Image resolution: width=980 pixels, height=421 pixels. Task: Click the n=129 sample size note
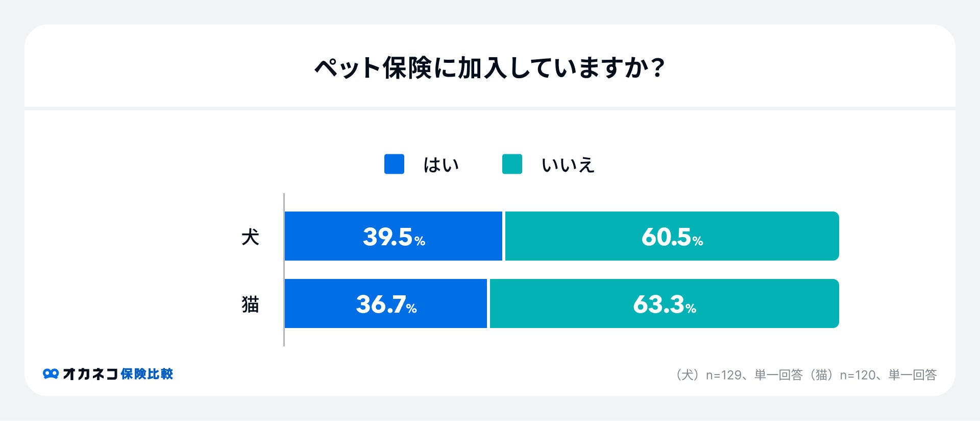point(723,375)
